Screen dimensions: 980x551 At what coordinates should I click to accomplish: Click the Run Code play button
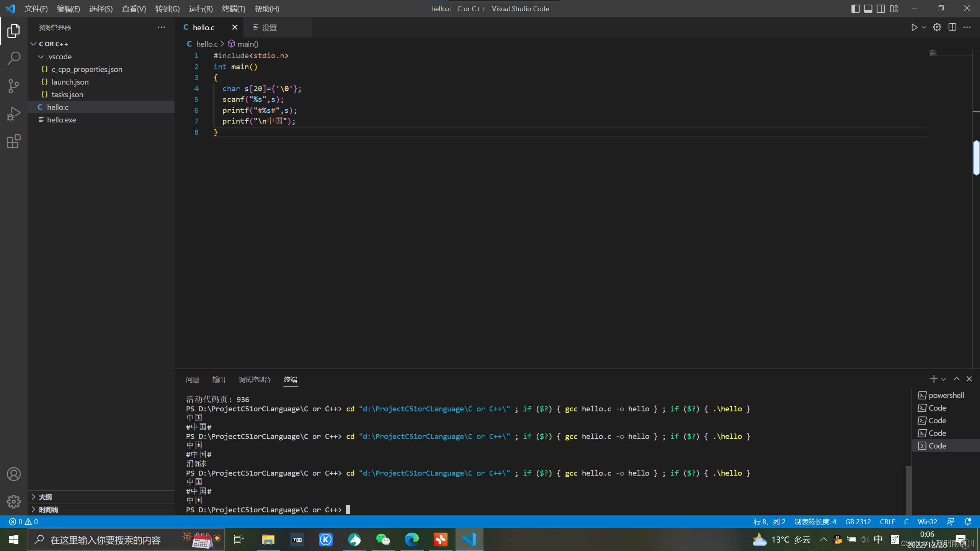(x=914, y=28)
